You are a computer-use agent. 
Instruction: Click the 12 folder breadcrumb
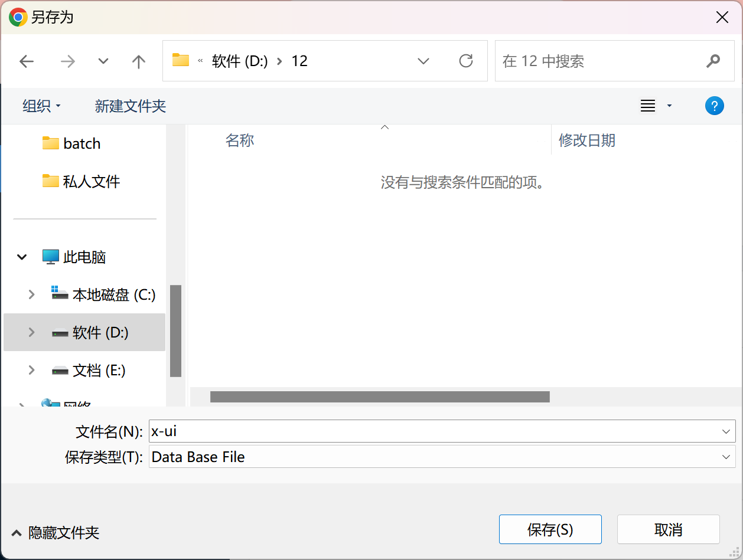(299, 61)
